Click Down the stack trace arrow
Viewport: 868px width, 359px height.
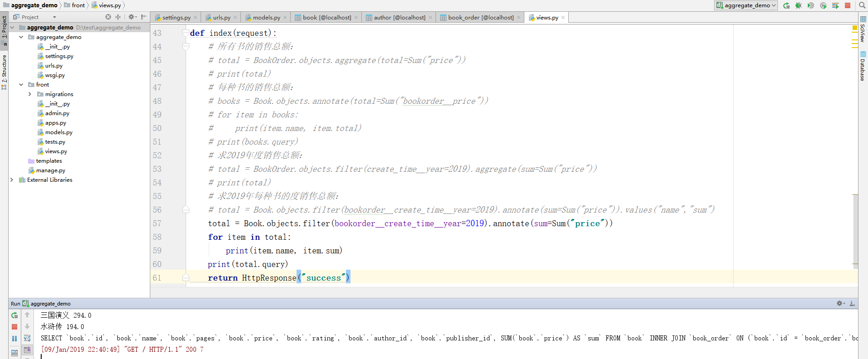(27, 326)
